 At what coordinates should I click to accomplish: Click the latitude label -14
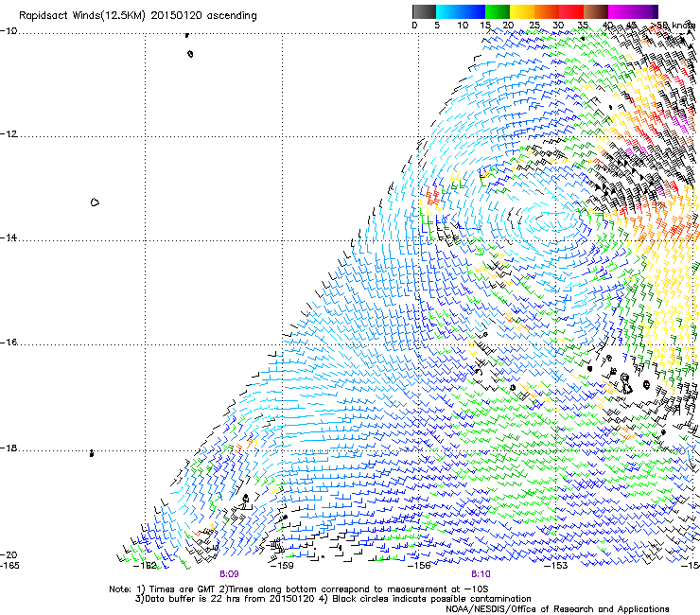[x=9, y=237]
